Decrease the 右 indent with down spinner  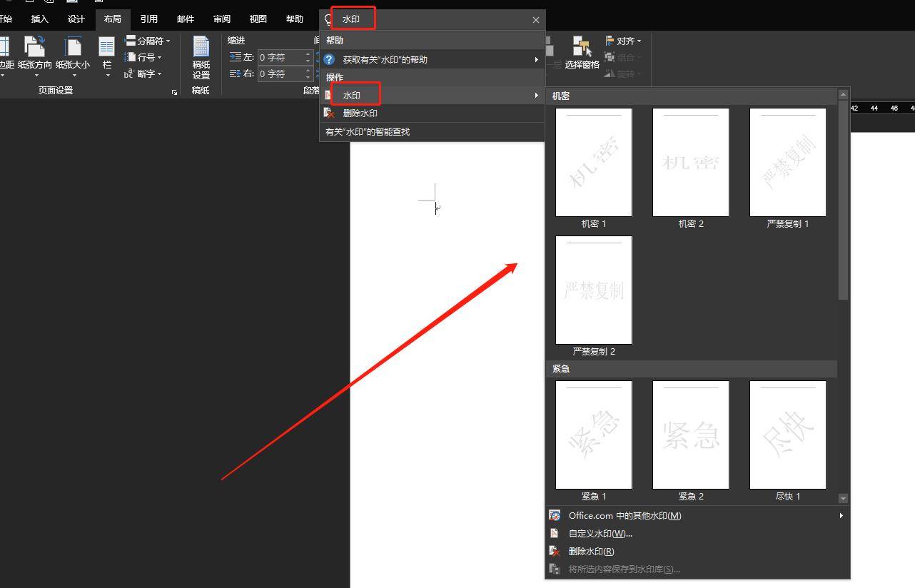(x=308, y=77)
